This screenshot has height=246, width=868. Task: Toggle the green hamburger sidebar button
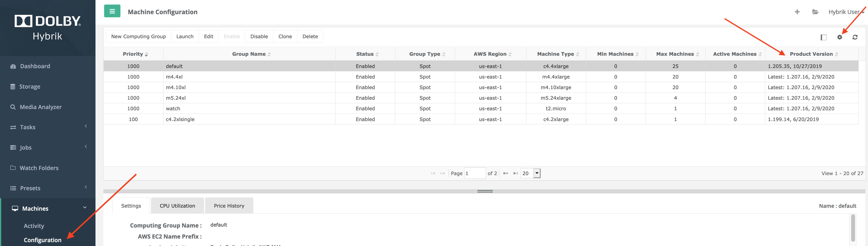[112, 11]
